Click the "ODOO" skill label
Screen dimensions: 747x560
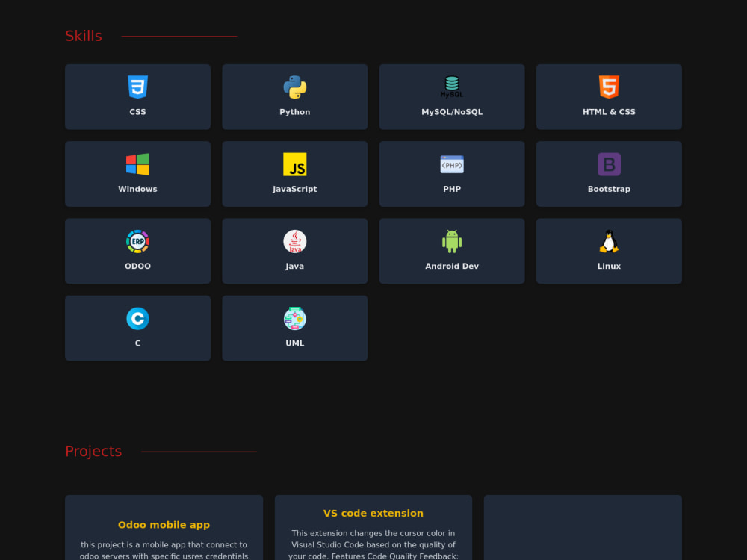(137, 267)
